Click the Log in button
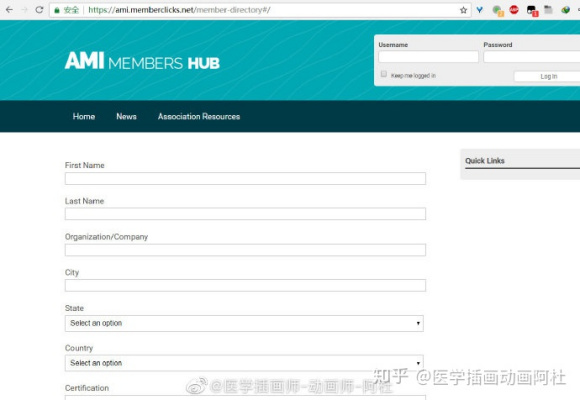 pyautogui.click(x=548, y=77)
